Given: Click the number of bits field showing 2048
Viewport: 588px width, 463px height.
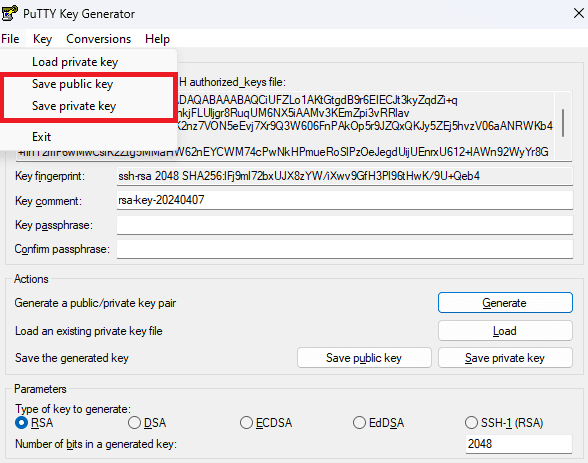Looking at the screenshot, I should coord(519,444).
